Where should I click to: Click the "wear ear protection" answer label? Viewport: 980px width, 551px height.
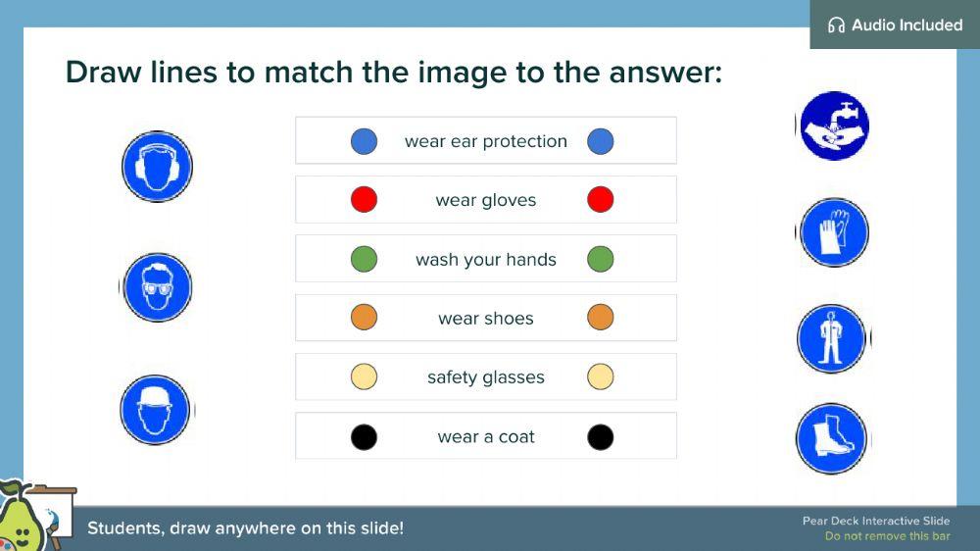(x=485, y=141)
